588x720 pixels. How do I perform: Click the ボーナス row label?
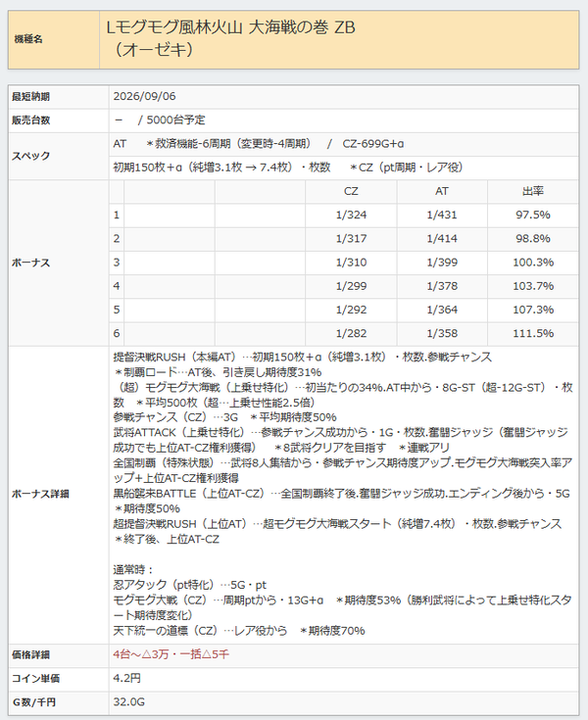(30, 264)
